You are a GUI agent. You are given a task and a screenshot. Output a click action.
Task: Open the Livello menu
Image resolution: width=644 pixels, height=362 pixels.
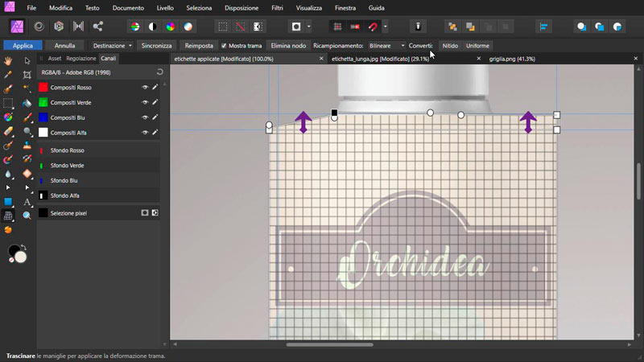tap(165, 8)
